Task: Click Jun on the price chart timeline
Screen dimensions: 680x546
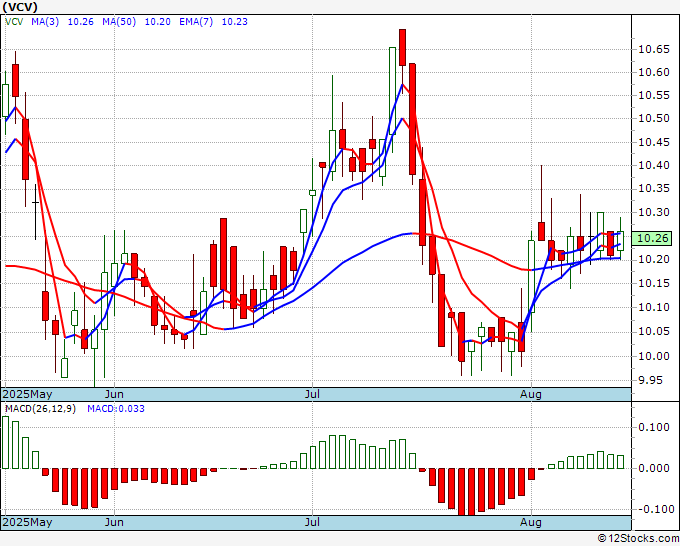Action: point(114,394)
